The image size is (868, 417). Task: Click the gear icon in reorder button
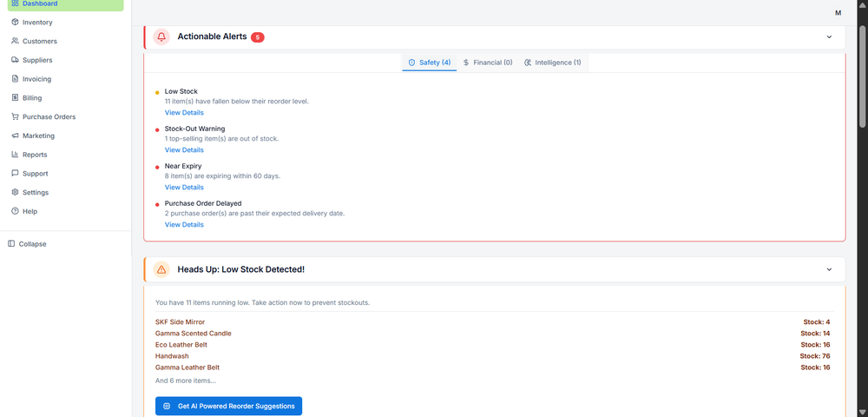coord(167,406)
